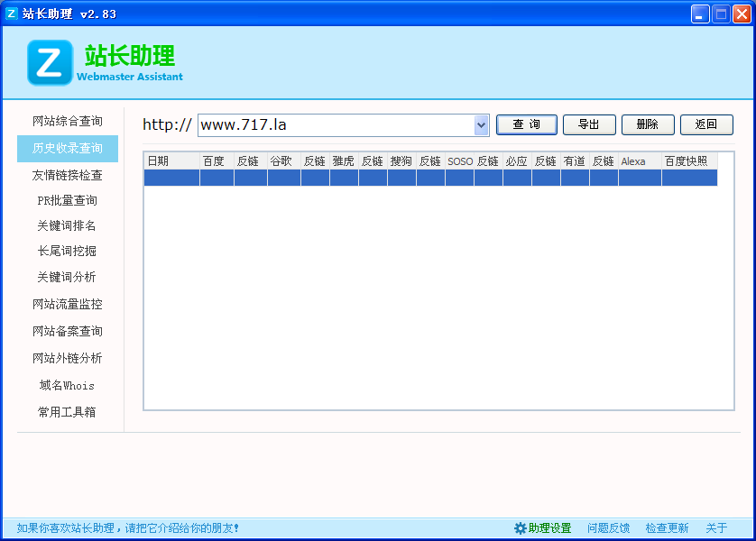Select 历史收录查询 in the sidebar
756x541 pixels.
pos(68,149)
